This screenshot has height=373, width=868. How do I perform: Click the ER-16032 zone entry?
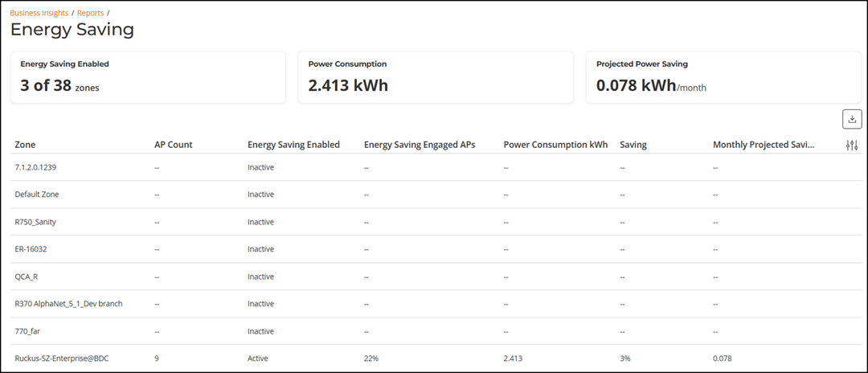(x=31, y=249)
